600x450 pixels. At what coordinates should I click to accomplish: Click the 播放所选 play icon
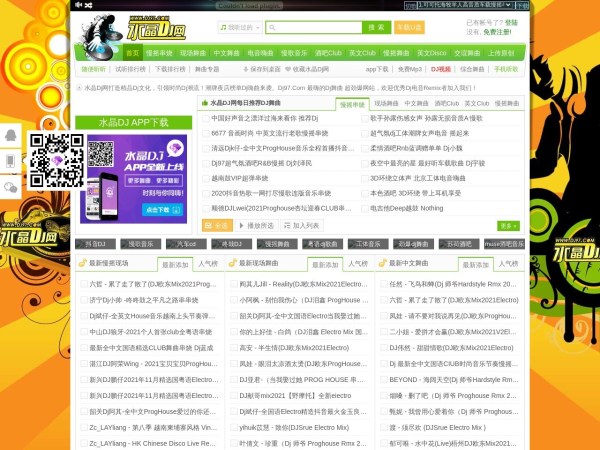click(242, 226)
